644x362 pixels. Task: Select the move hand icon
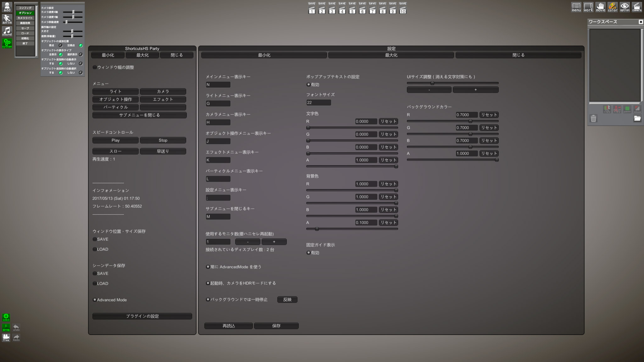(x=600, y=7)
